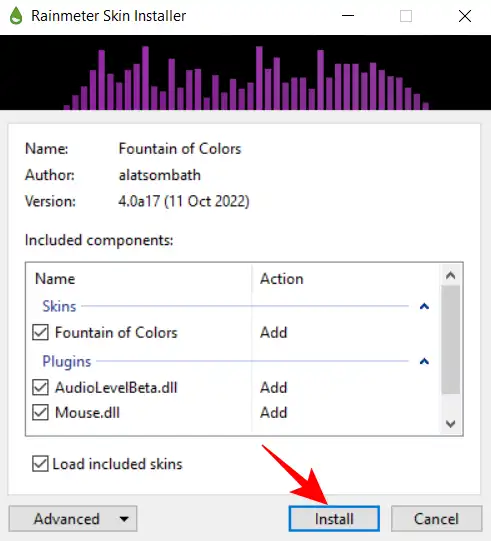
Task: Toggle Load included skins checkbox
Action: [40, 464]
